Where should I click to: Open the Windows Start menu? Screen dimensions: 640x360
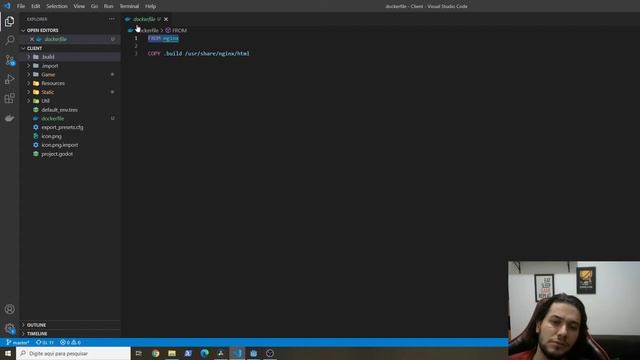(8, 353)
